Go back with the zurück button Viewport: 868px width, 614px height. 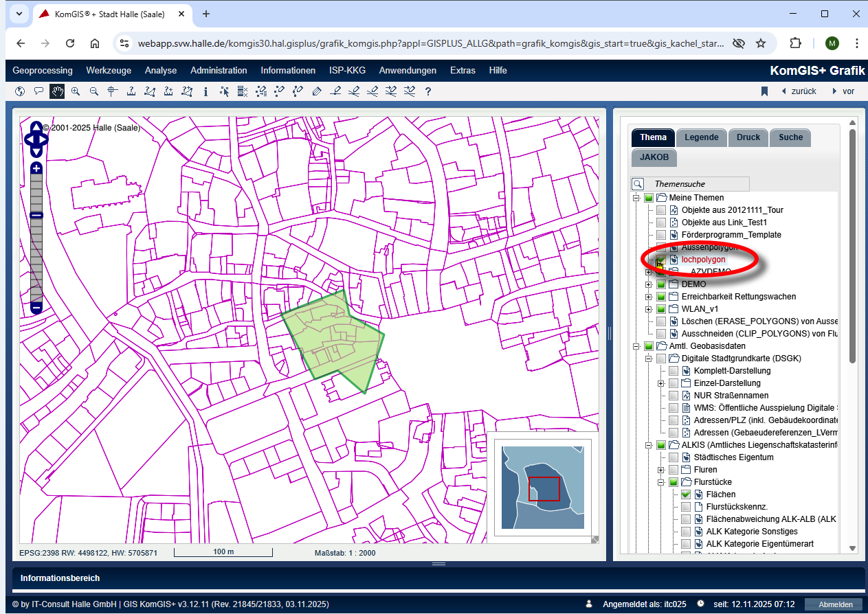point(799,91)
